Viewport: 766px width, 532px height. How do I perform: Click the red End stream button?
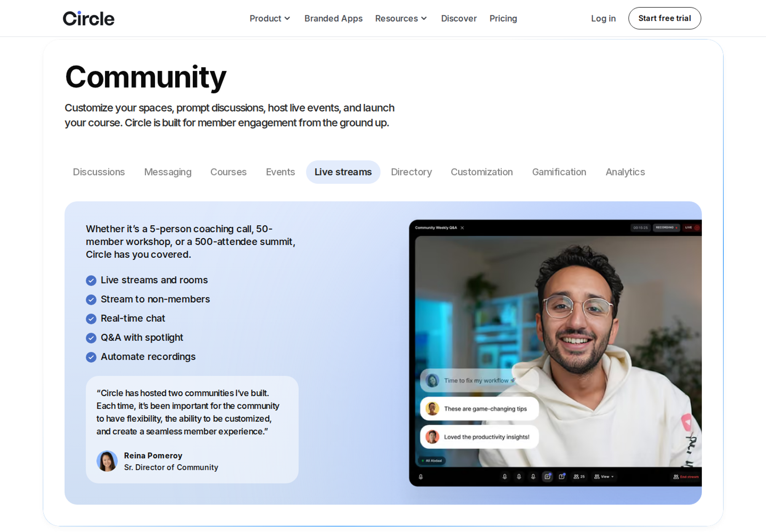tap(686, 477)
